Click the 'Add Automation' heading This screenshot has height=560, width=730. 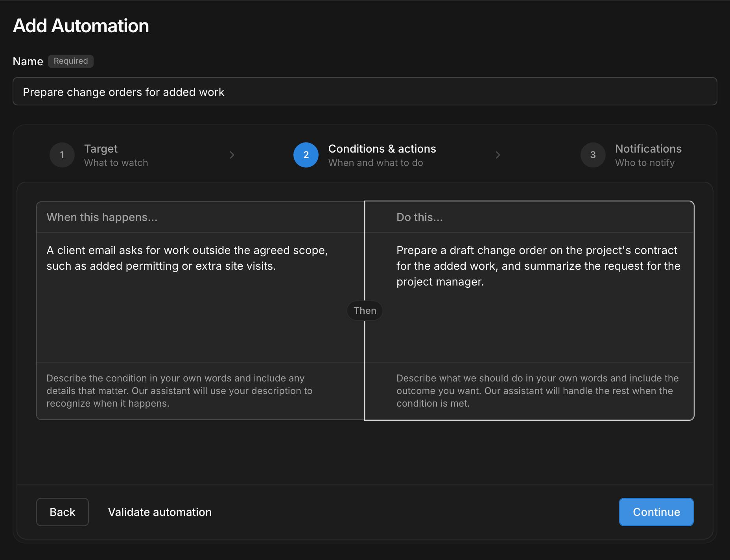[x=81, y=26]
